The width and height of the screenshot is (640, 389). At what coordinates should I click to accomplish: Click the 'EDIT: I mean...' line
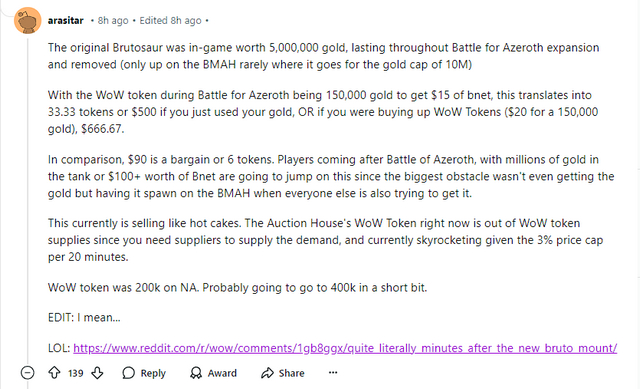(x=84, y=318)
